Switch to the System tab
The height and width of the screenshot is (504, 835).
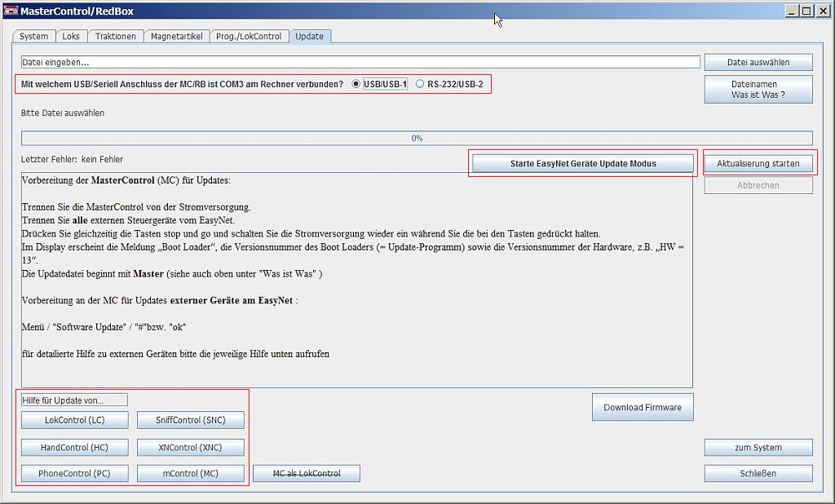34,36
